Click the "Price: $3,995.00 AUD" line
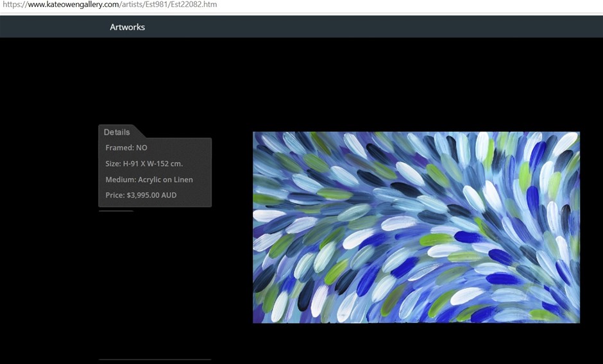 tap(140, 195)
